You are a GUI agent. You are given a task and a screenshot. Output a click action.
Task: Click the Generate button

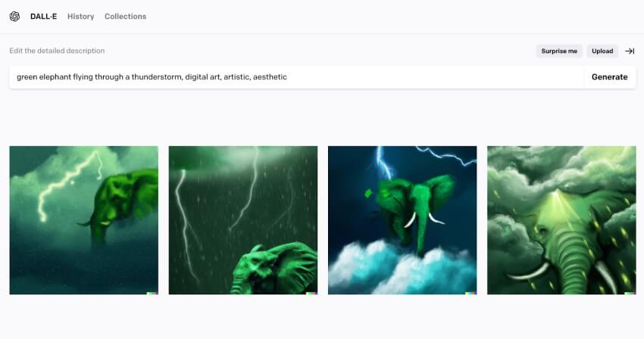[609, 76]
